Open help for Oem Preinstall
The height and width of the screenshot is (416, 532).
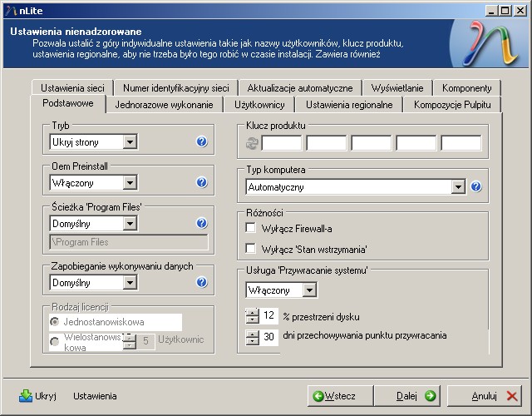(201, 182)
